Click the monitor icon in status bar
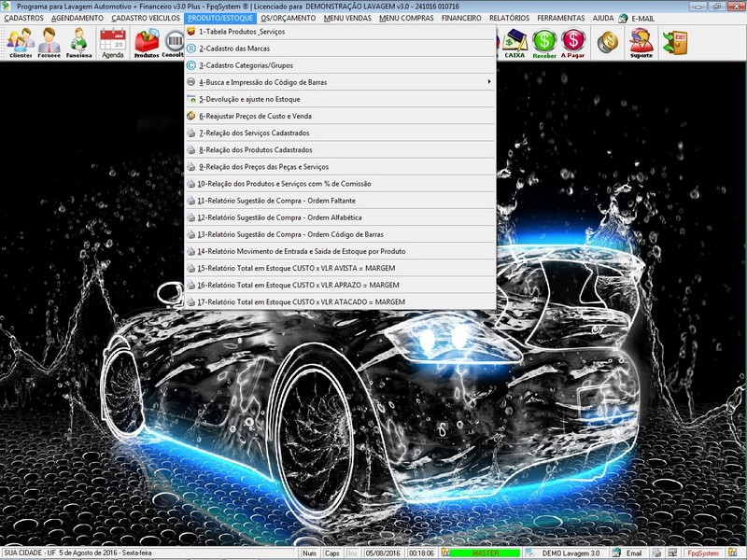 click(x=672, y=553)
